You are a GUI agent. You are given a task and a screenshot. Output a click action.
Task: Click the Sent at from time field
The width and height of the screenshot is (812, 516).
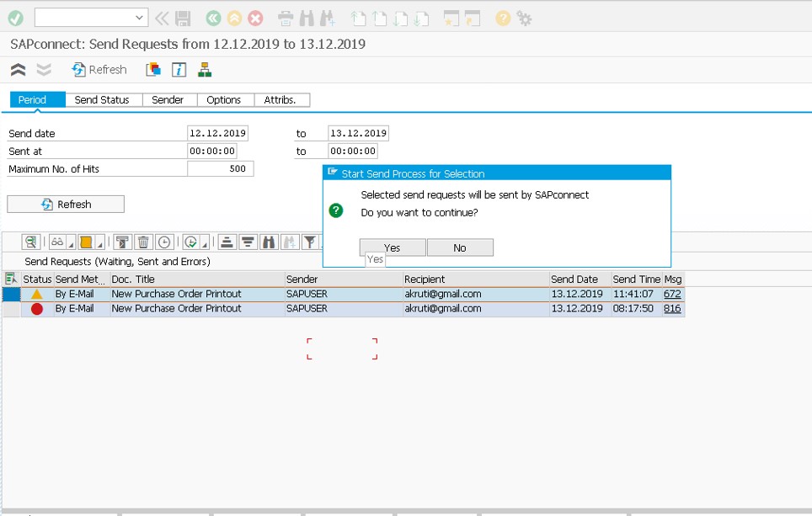pos(212,151)
